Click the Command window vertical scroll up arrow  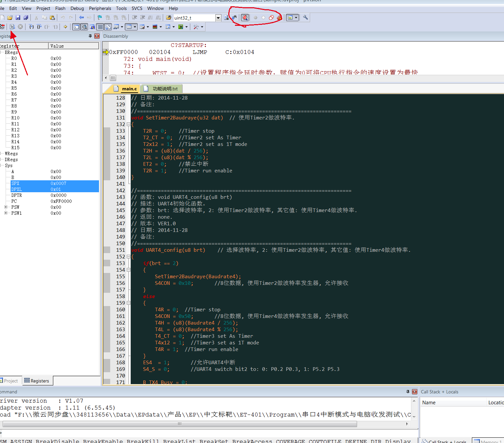[414, 401]
